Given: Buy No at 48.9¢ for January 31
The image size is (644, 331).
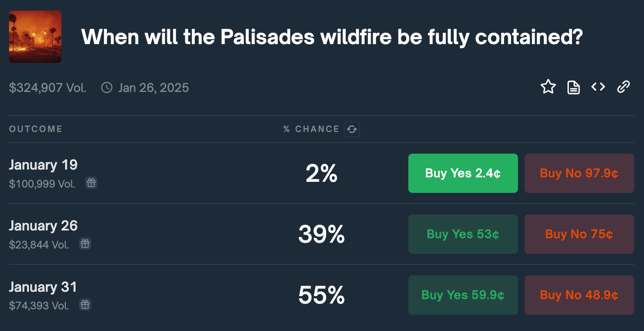Looking at the screenshot, I should tap(579, 295).
